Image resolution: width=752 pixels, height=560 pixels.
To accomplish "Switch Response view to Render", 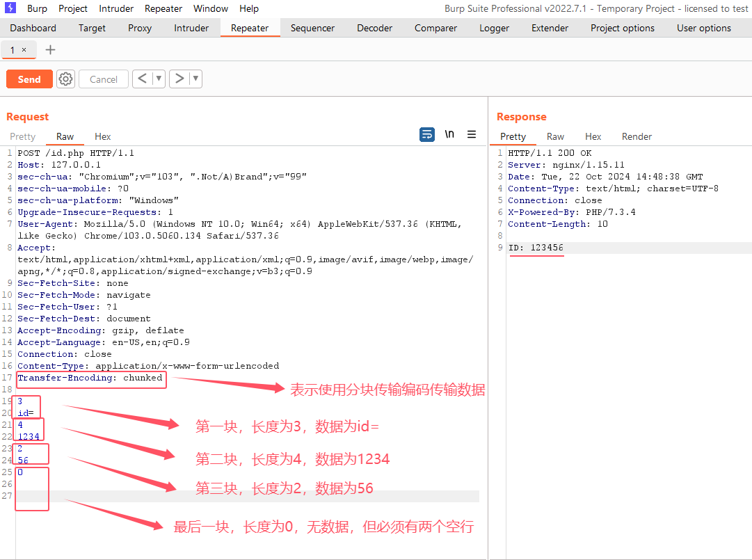I will pos(637,136).
